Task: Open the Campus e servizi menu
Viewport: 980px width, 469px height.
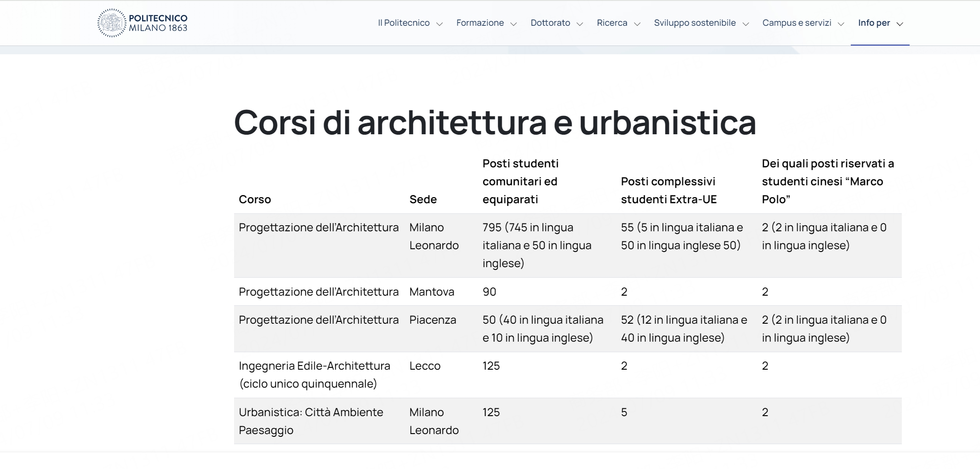Action: pyautogui.click(x=797, y=23)
